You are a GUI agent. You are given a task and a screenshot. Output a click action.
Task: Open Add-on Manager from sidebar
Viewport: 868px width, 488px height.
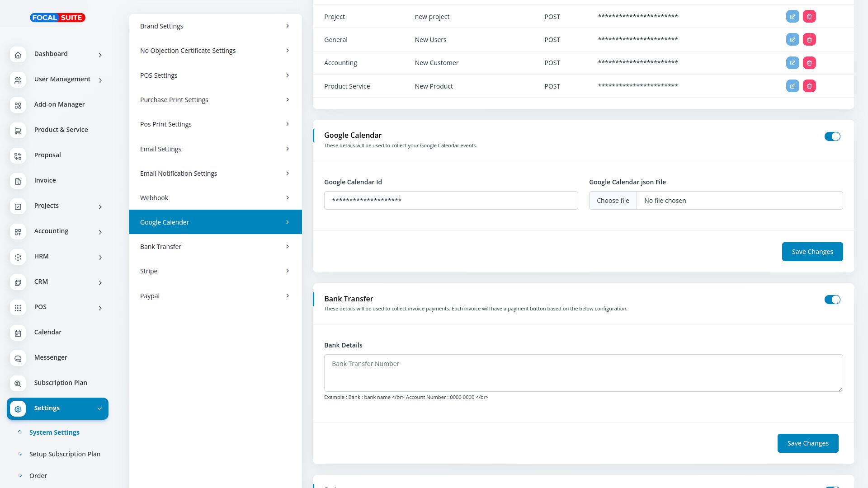[x=59, y=104]
